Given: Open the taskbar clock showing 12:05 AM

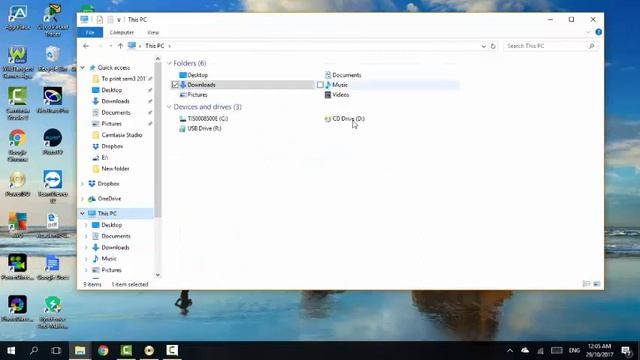Looking at the screenshot, I should [600, 351].
